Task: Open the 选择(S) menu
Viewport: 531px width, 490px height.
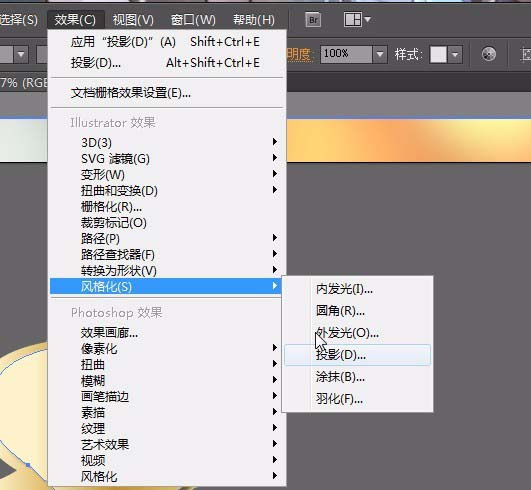Action: (x=19, y=20)
